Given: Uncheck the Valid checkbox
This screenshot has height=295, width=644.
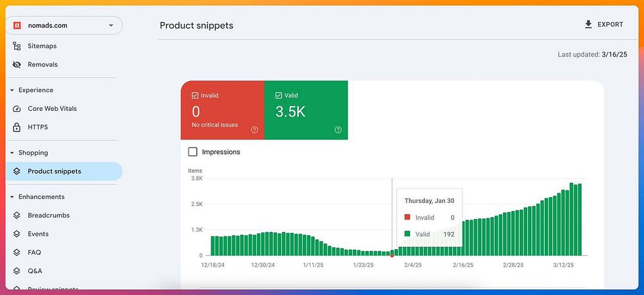Looking at the screenshot, I should 279,95.
